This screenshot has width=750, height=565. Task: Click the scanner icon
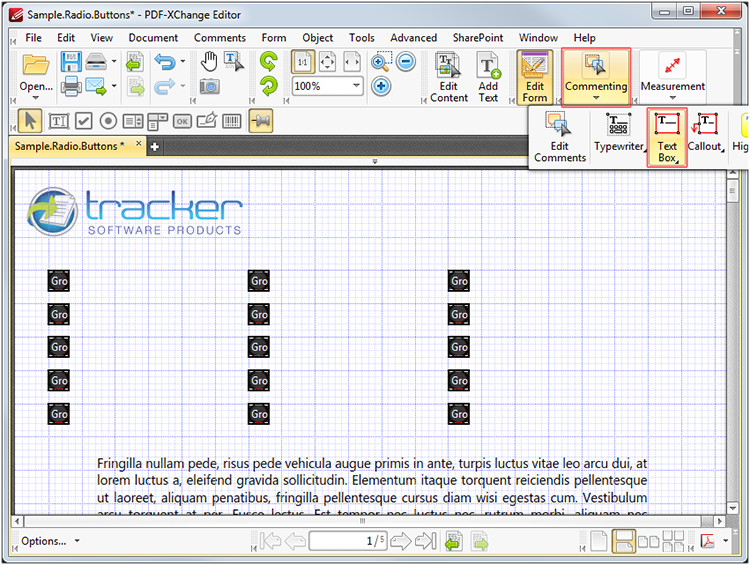tap(96, 62)
